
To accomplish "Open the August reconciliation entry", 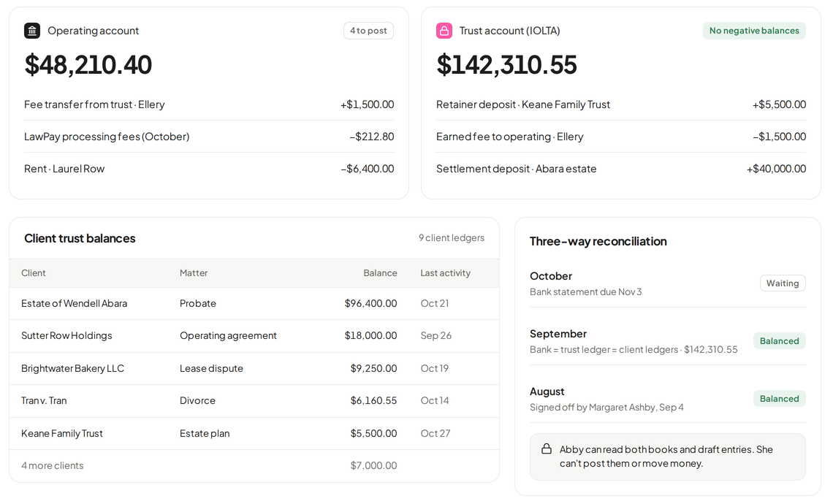I will click(x=668, y=399).
